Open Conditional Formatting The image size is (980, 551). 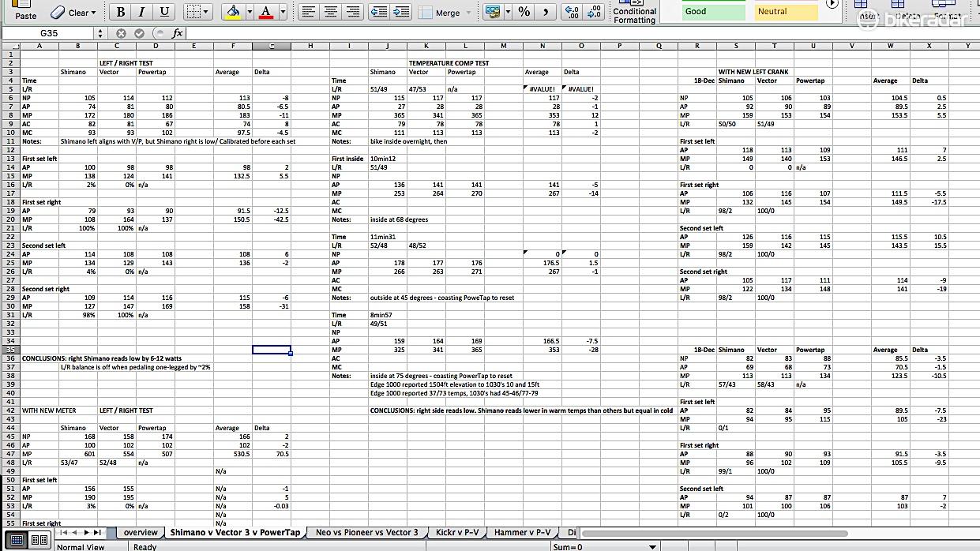[634, 11]
